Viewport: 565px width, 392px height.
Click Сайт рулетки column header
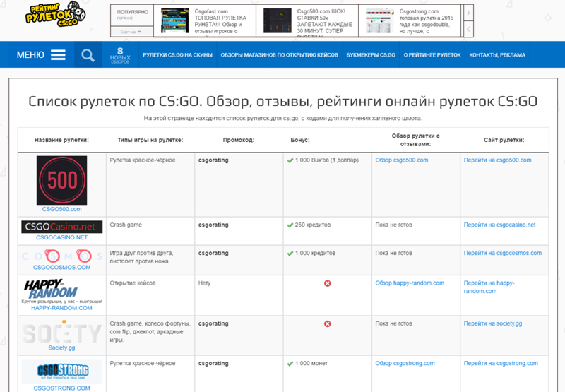504,140
